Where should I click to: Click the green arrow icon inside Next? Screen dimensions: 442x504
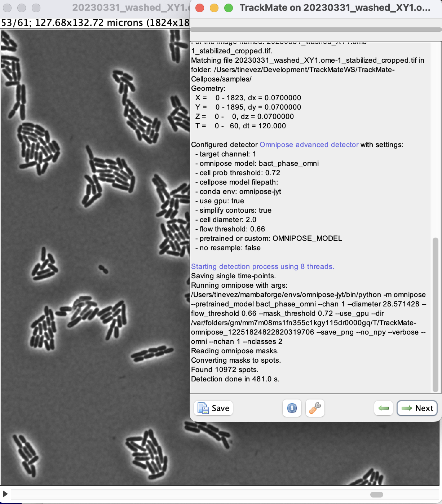coord(406,408)
